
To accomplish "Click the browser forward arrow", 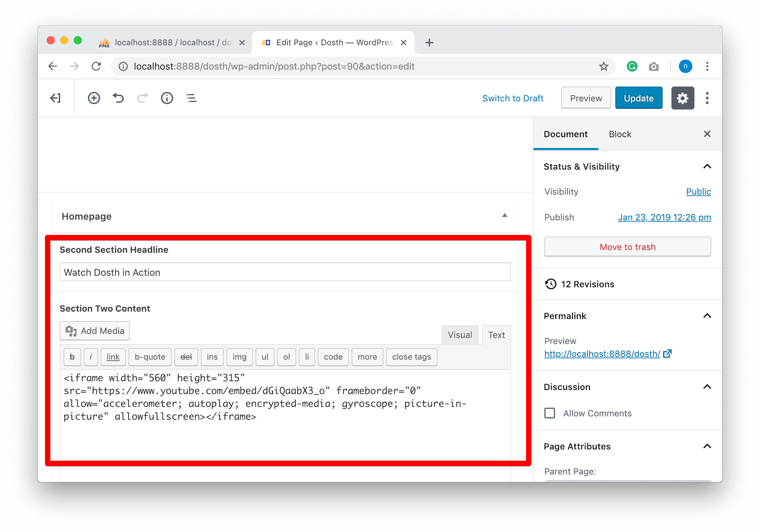I will click(74, 66).
